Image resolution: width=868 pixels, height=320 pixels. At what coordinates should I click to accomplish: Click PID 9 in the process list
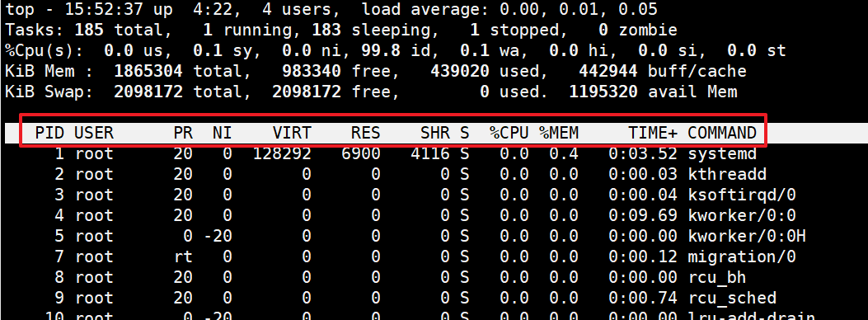59,298
